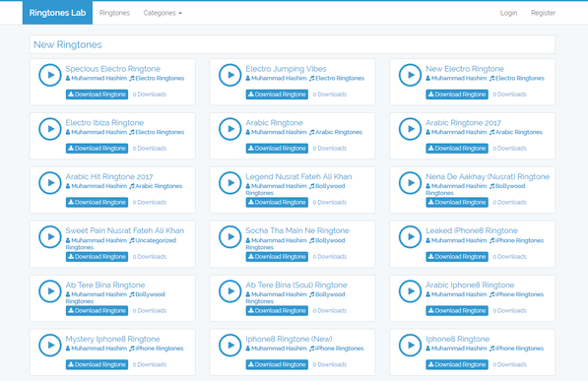Open the Login page
Viewport: 588px width, 381px height.
click(x=508, y=13)
